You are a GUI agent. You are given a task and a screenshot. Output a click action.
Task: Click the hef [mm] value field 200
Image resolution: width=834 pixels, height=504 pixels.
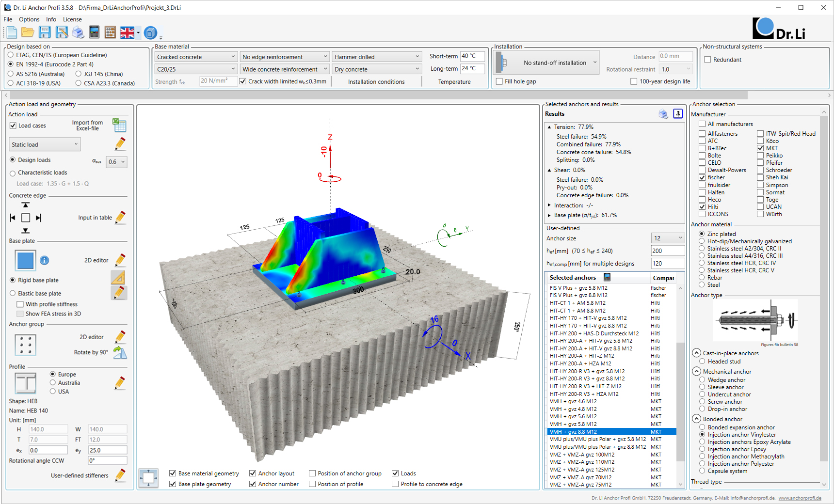tap(668, 251)
